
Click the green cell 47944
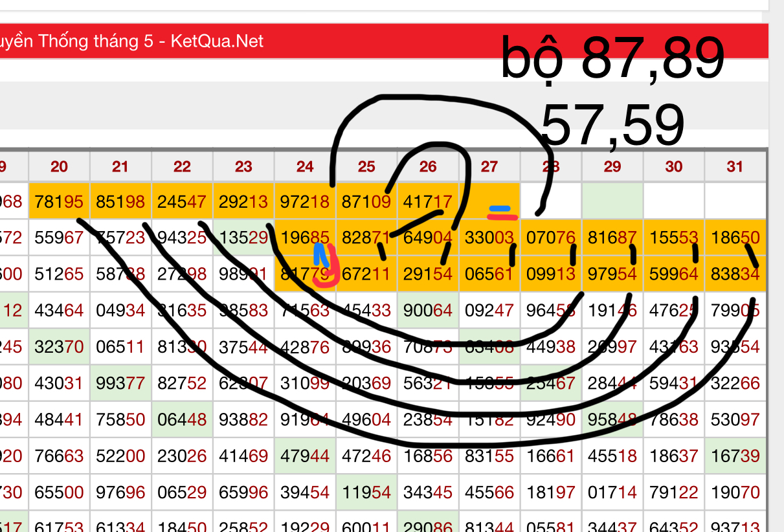pos(304,456)
